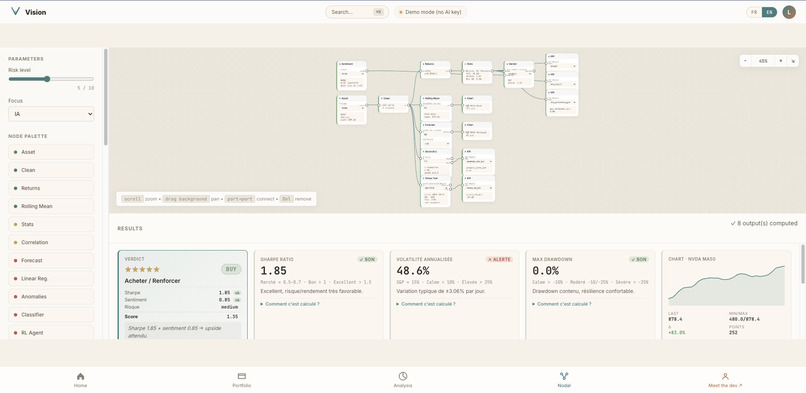Click the 45% zoom level display

point(763,61)
